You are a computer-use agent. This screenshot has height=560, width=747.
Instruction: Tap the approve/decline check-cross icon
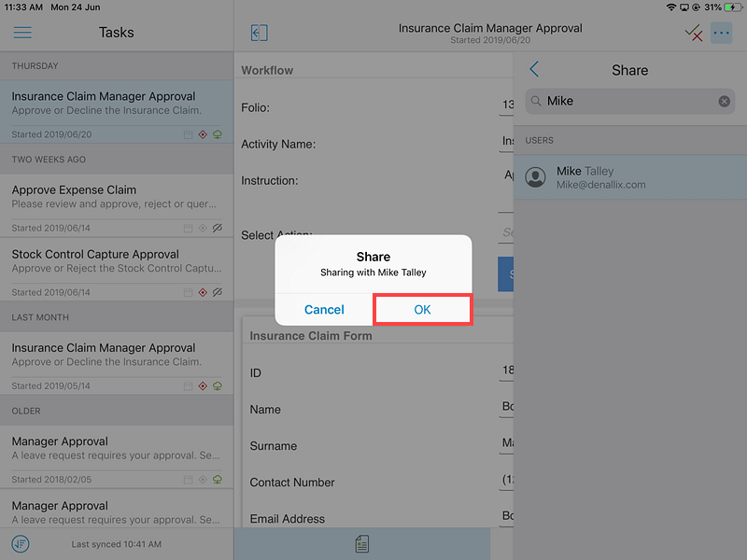point(694,33)
